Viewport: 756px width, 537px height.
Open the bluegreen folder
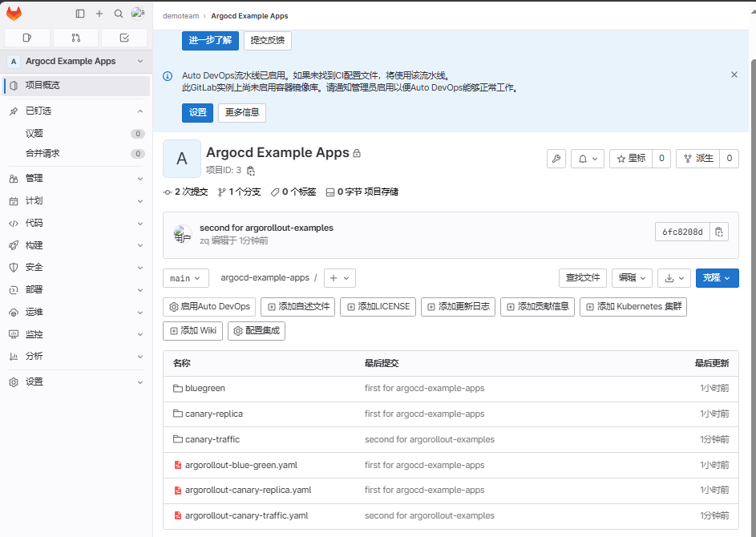(205, 388)
